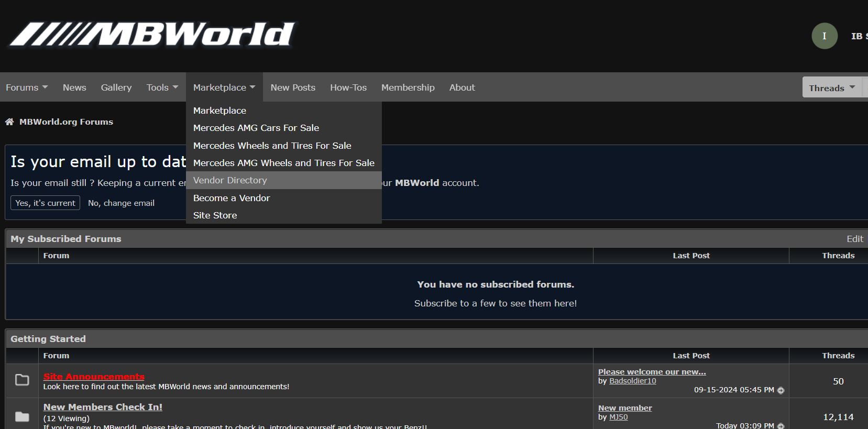This screenshot has width=868, height=429.
Task: Go to last post arrow for New member
Action: pos(781,426)
